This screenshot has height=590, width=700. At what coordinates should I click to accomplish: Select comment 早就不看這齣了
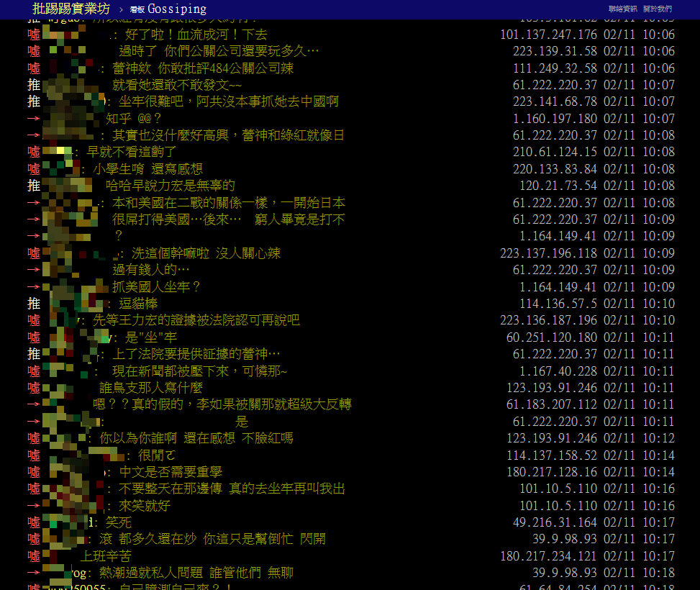(x=132, y=152)
